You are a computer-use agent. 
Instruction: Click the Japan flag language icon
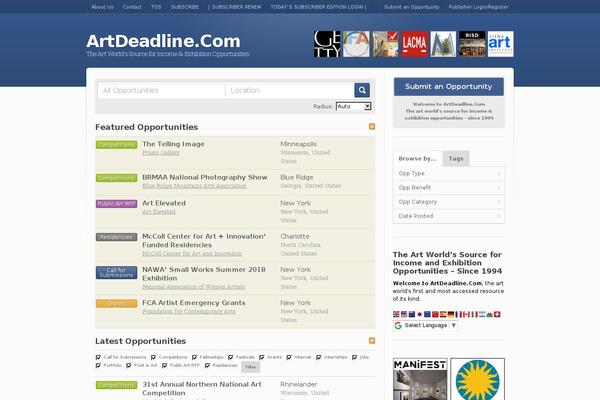click(x=419, y=314)
